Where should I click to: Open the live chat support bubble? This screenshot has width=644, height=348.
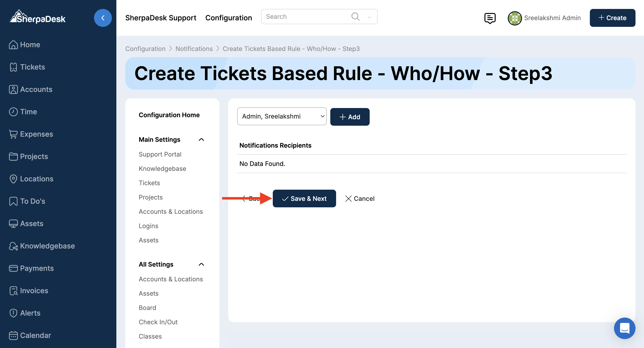click(624, 328)
